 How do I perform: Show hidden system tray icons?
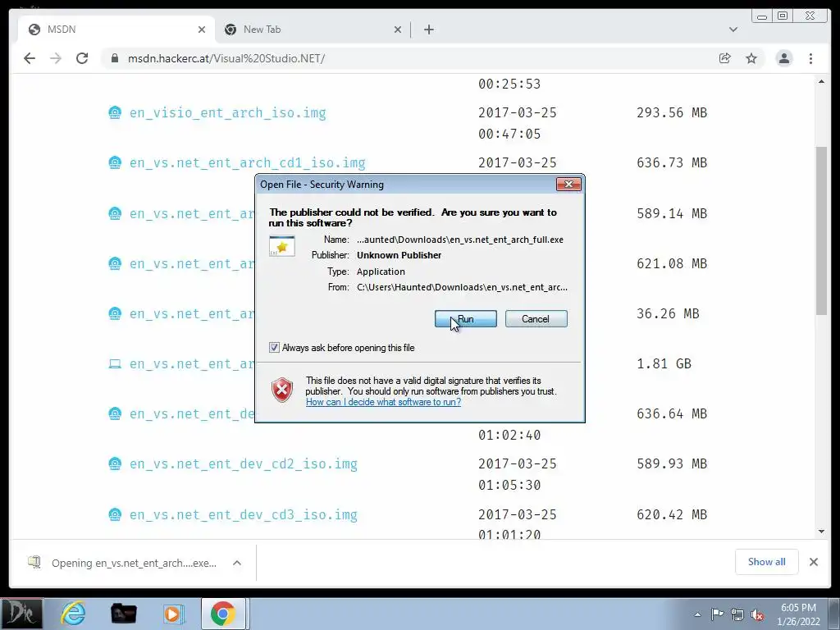(x=697, y=614)
